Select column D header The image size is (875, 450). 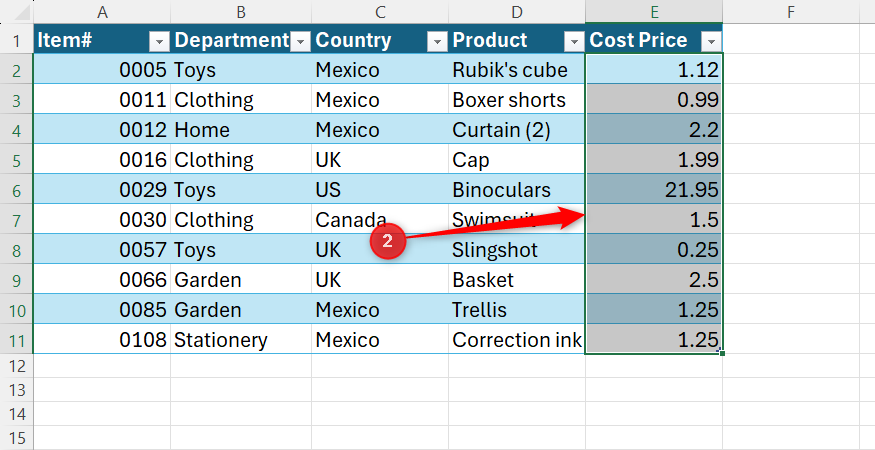coord(517,12)
